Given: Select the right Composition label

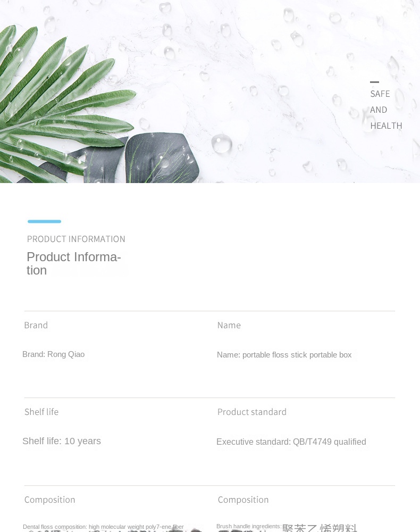Looking at the screenshot, I should [x=243, y=500].
